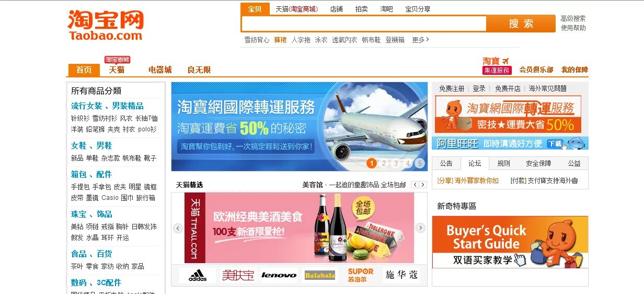Open the lenovo brand logo

(x=279, y=275)
